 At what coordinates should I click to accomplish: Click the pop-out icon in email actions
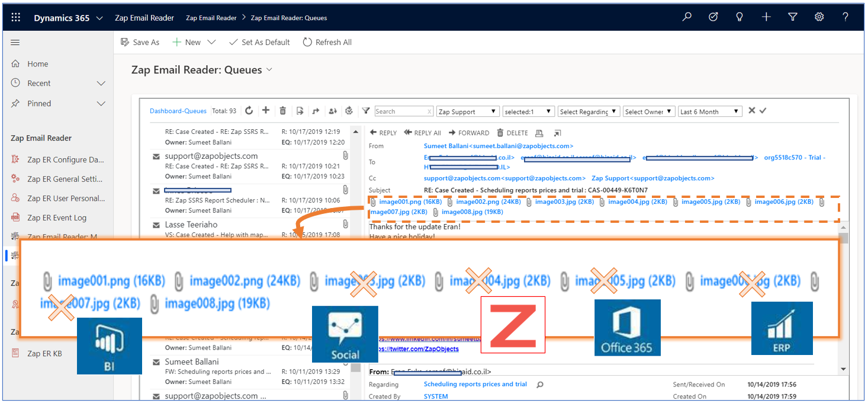coord(557,133)
